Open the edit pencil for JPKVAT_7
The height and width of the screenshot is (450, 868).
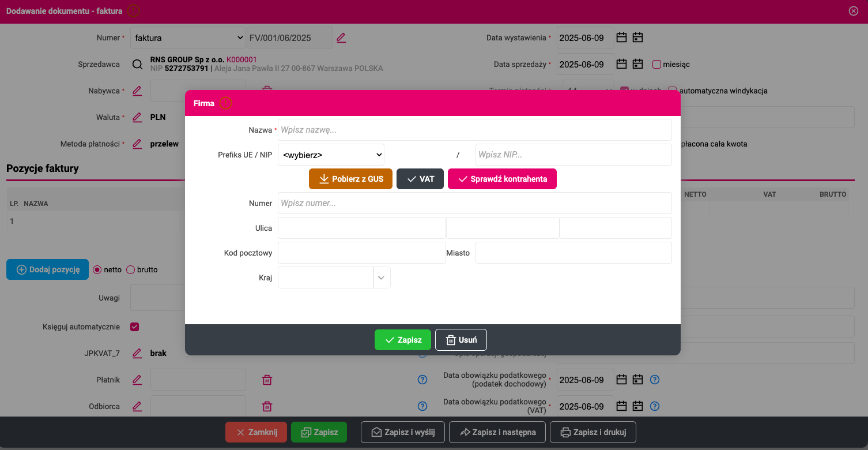[137, 353]
